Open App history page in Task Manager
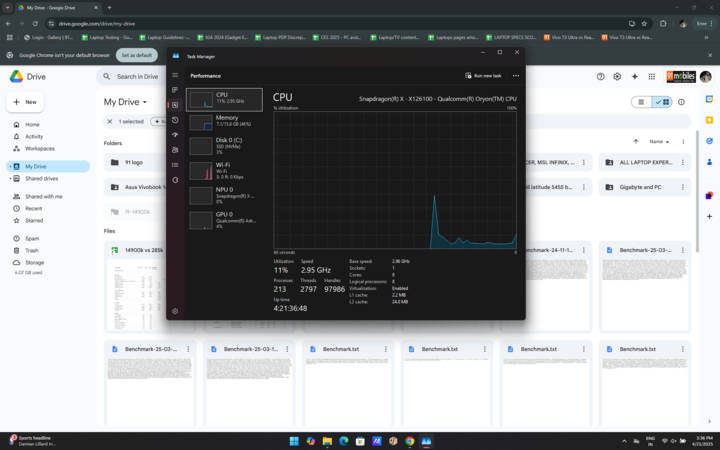The width and height of the screenshot is (720, 450). pyautogui.click(x=175, y=120)
